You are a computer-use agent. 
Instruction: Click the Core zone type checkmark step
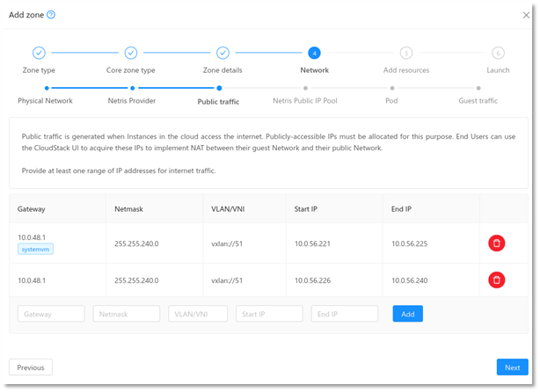point(131,54)
